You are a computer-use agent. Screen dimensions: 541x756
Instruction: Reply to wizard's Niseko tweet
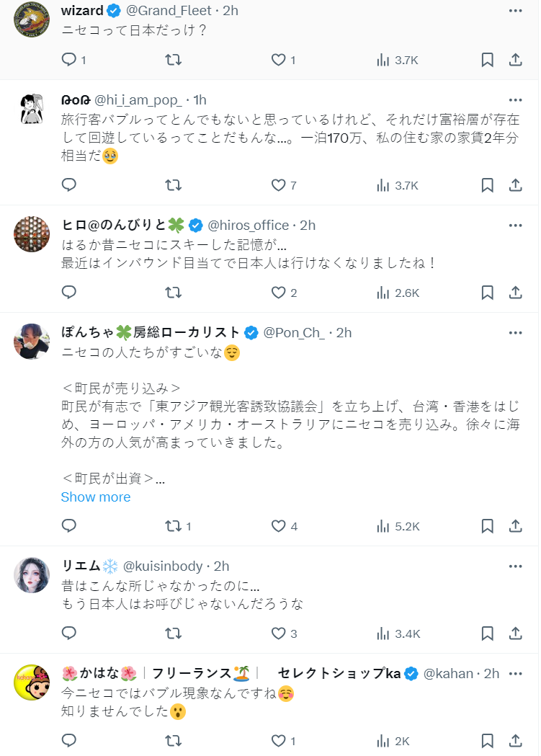[69, 60]
